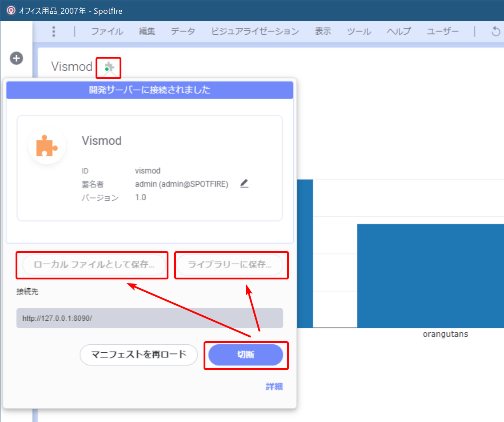This screenshot has height=422, width=504.
Task: Click the 署名者 label
Action: (92, 184)
